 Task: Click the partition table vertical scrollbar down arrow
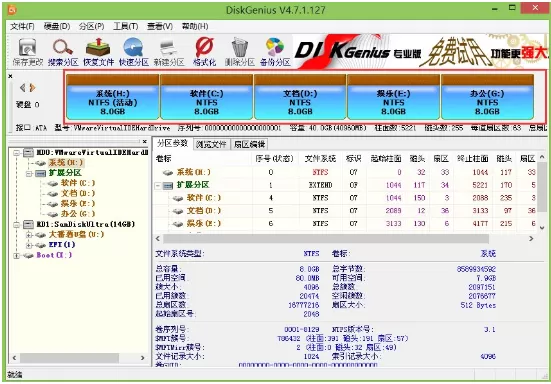pyautogui.click(x=542, y=228)
